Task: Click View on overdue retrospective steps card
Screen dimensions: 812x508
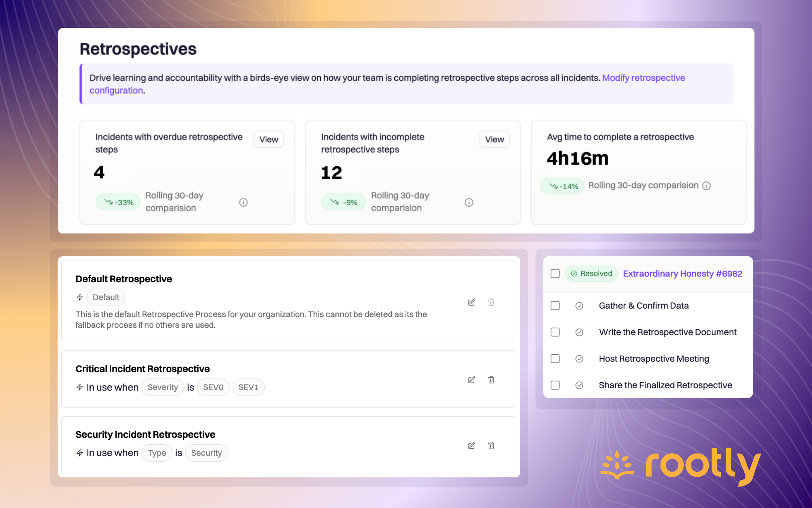Action: point(268,139)
